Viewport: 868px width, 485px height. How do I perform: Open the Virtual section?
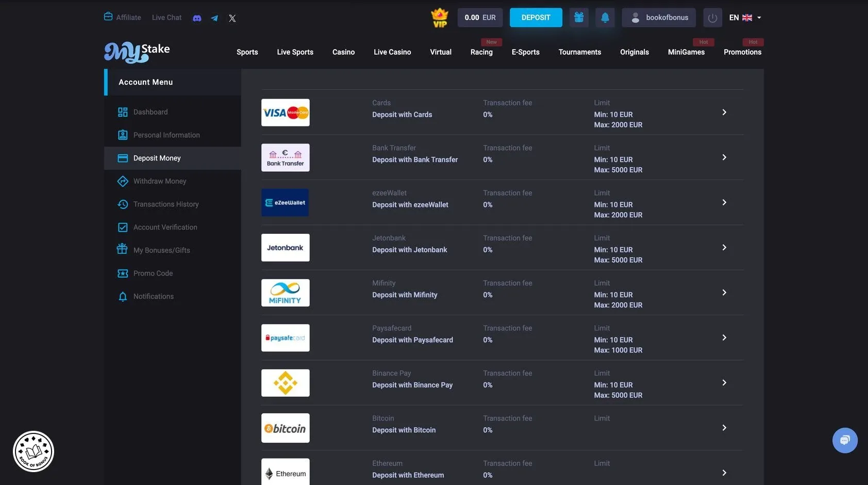point(441,52)
